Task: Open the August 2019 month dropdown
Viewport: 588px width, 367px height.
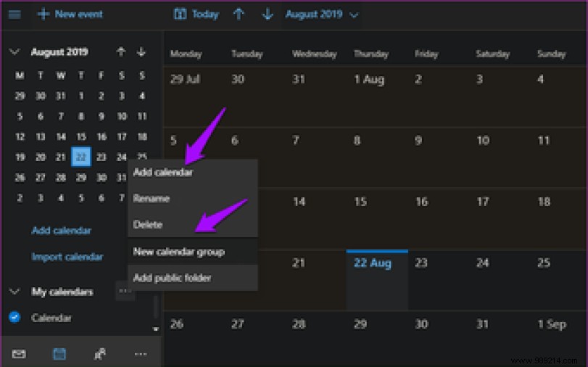Action: click(322, 15)
